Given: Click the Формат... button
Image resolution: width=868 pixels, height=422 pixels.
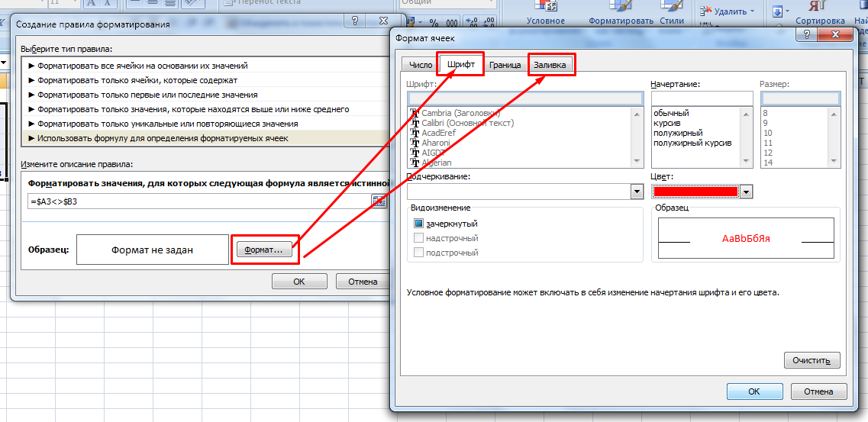Looking at the screenshot, I should point(263,250).
